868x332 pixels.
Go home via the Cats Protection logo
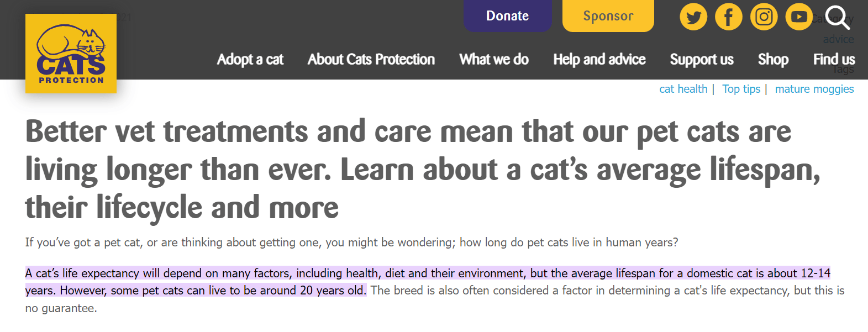click(71, 54)
